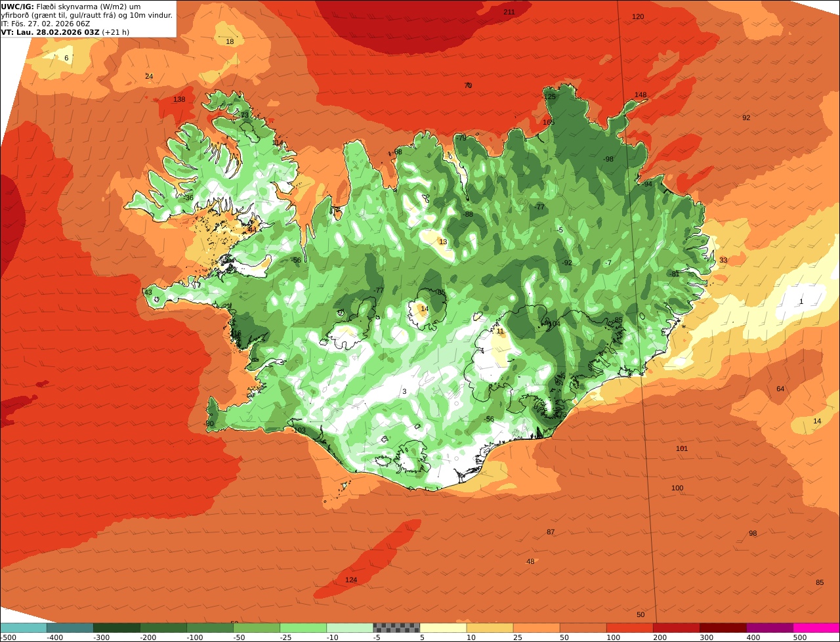
Task: Select the '120' value at the top
Action: click(638, 16)
